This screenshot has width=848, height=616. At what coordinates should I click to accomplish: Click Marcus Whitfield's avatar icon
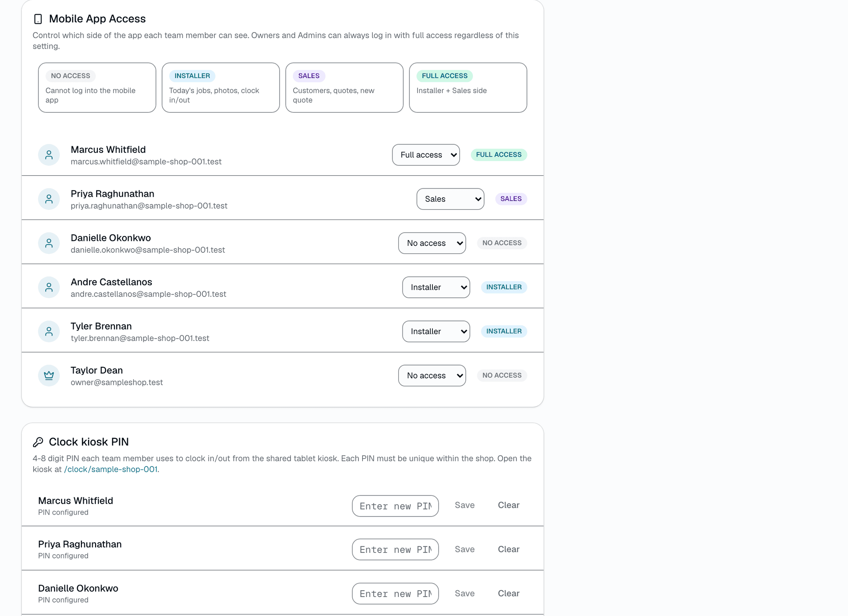point(49,155)
